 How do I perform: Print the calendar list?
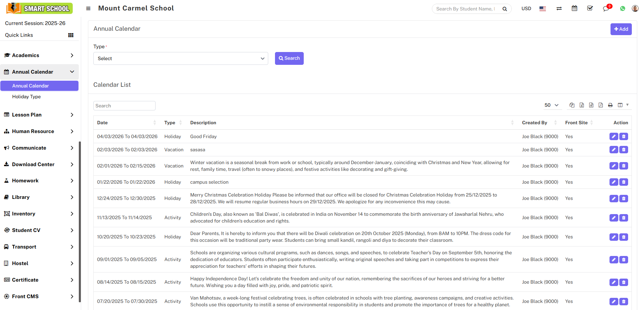[x=610, y=105]
